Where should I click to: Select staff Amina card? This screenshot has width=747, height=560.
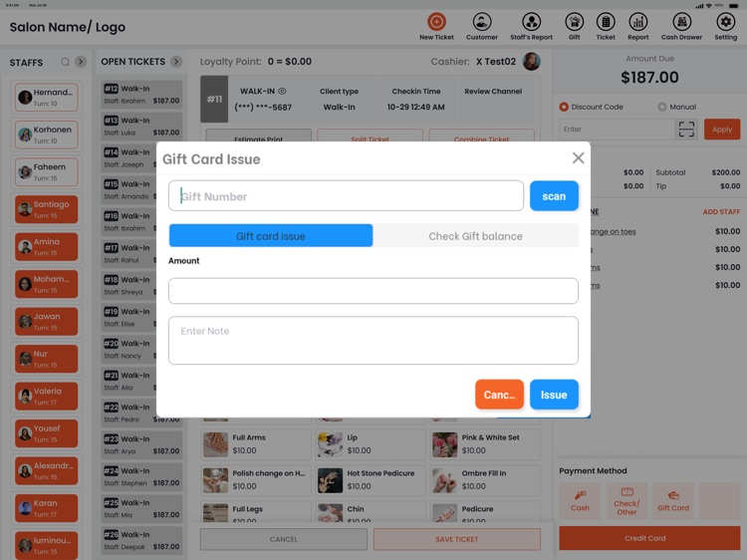click(46, 247)
